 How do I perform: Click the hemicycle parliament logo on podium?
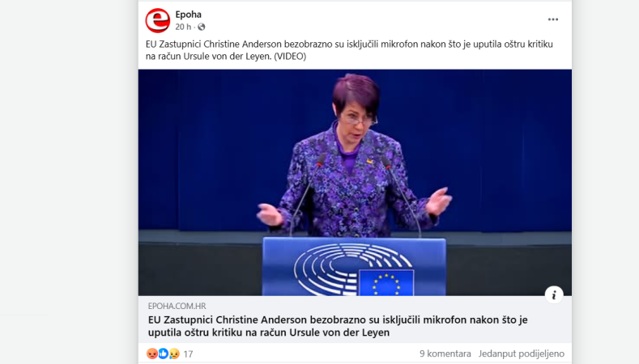point(344,269)
